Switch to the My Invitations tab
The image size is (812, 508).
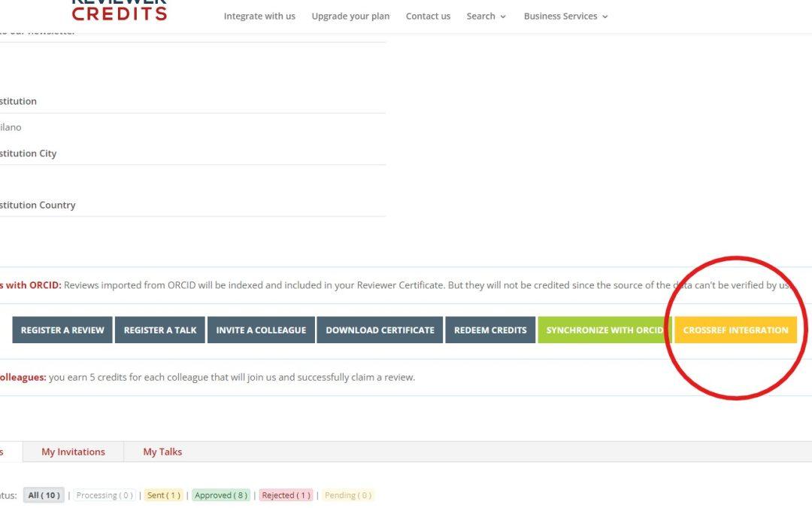(73, 452)
